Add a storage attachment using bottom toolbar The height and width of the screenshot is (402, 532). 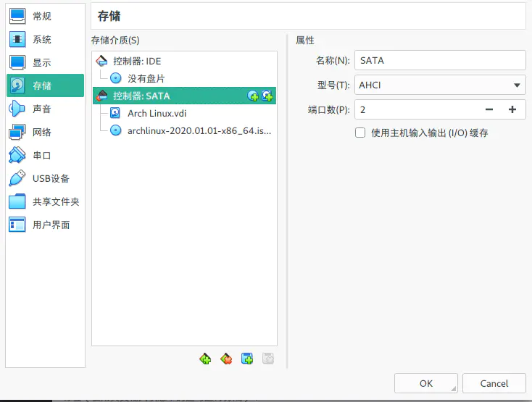247,359
